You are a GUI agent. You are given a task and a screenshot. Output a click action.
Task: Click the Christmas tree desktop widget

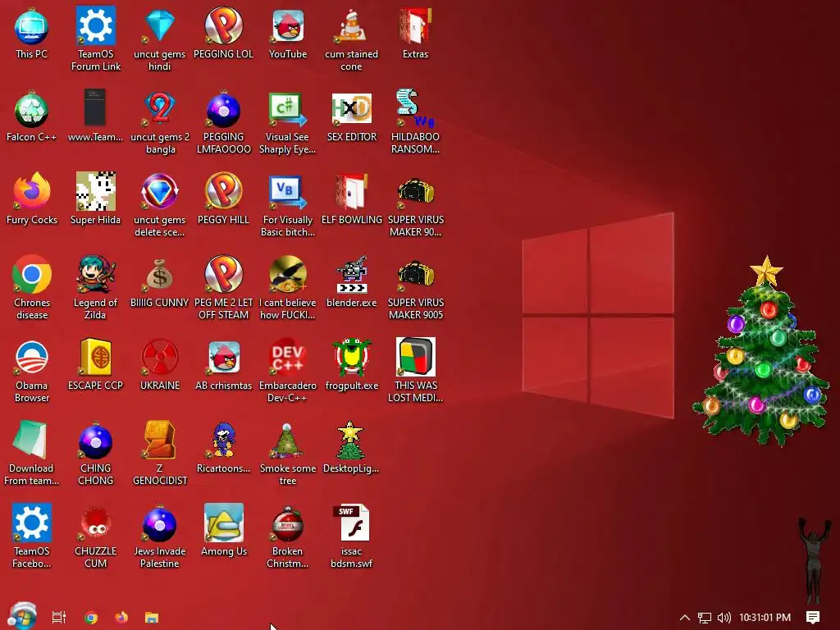pos(762,352)
